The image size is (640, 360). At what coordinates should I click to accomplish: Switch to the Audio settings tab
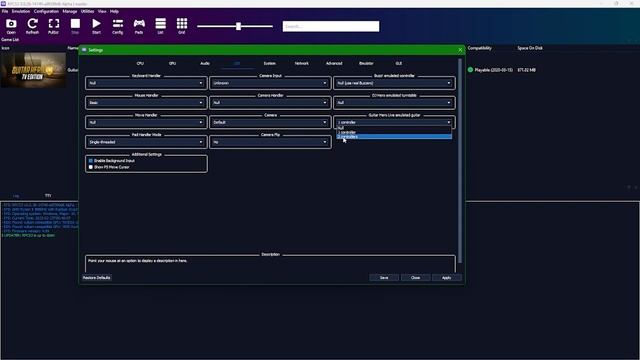[x=204, y=63]
